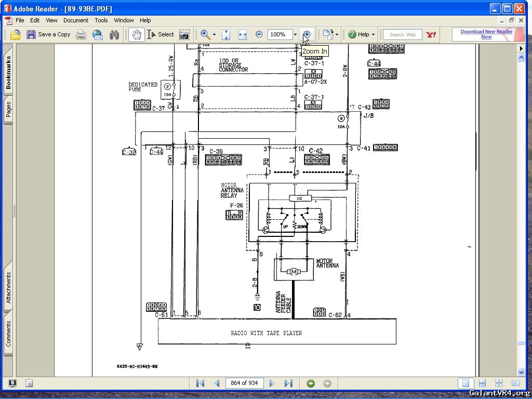Click the Fit Width icon
532x399 pixels.
(242, 35)
